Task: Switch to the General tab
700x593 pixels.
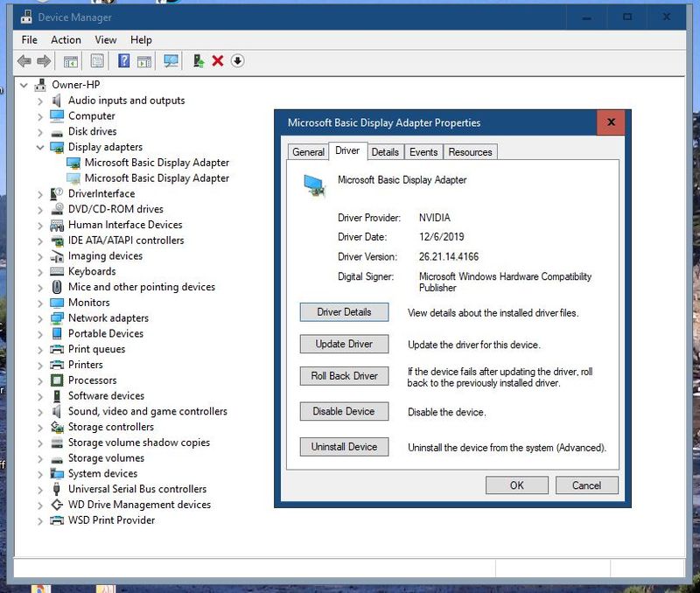Action: point(308,152)
